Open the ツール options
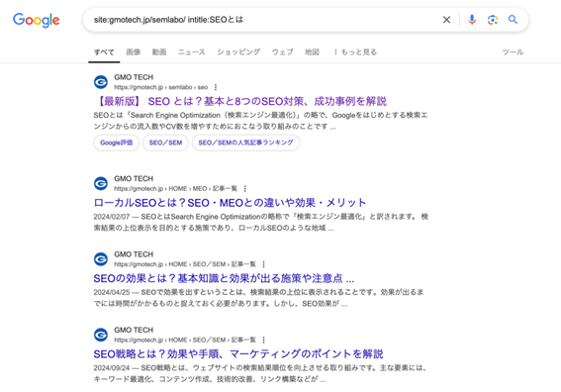The height and width of the screenshot is (392, 561). (513, 52)
